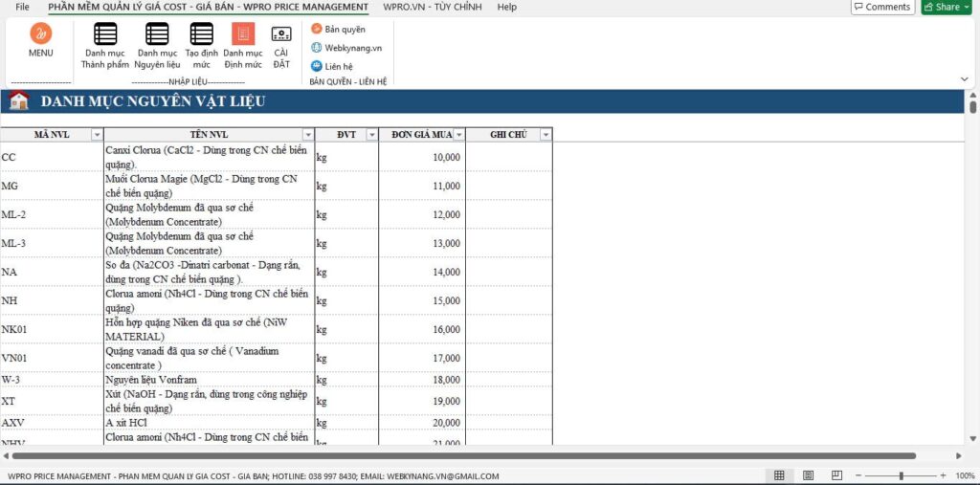
Task: Toggle Page Break Preview view
Action: [x=836, y=475]
